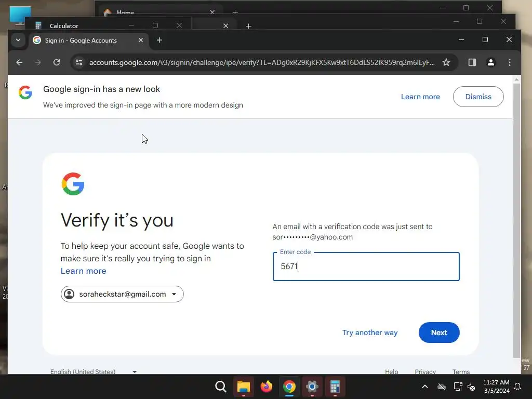Open Settings from the taskbar
Image resolution: width=532 pixels, height=399 pixels.
click(x=312, y=387)
